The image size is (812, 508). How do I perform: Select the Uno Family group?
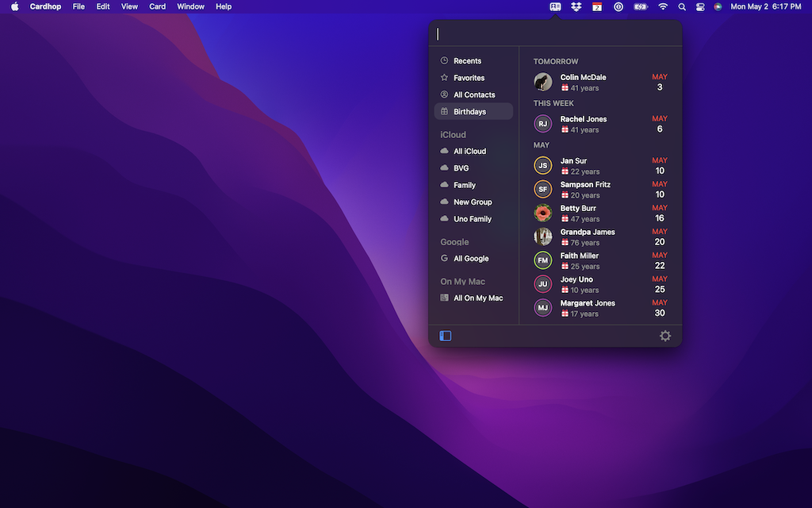(x=474, y=219)
